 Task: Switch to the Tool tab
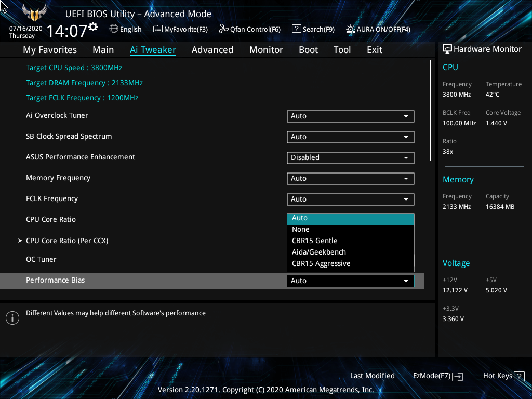pos(342,50)
